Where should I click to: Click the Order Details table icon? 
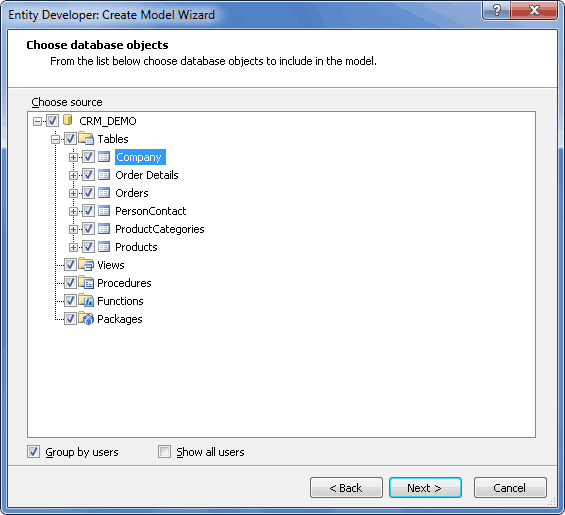tap(104, 175)
